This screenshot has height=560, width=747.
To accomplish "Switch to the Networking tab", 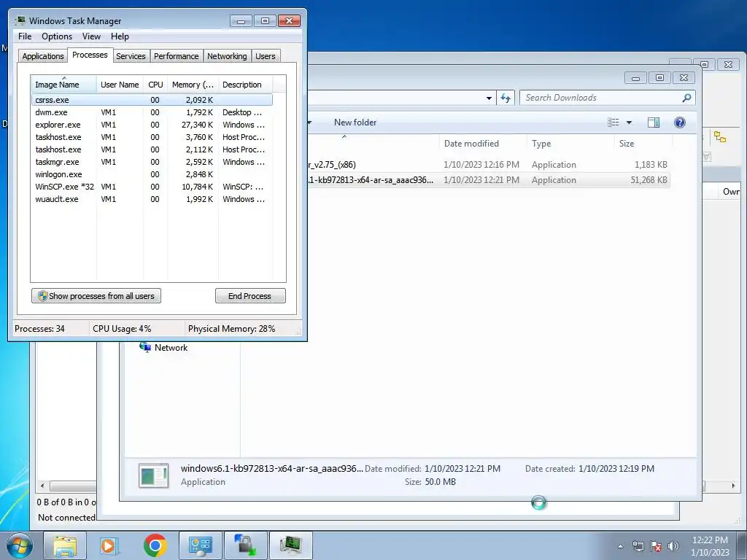I will [x=227, y=56].
